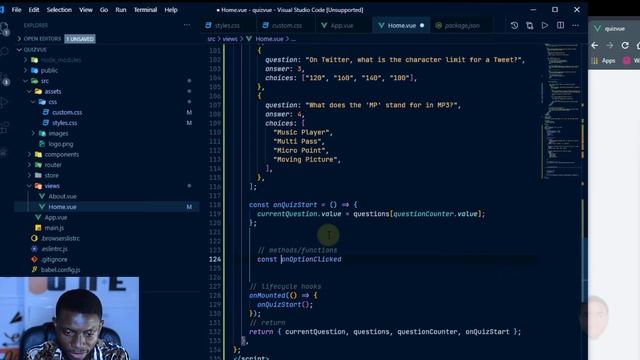Click the src breadcrumb segment
Viewport: 640px width, 360px height.
click(211, 39)
